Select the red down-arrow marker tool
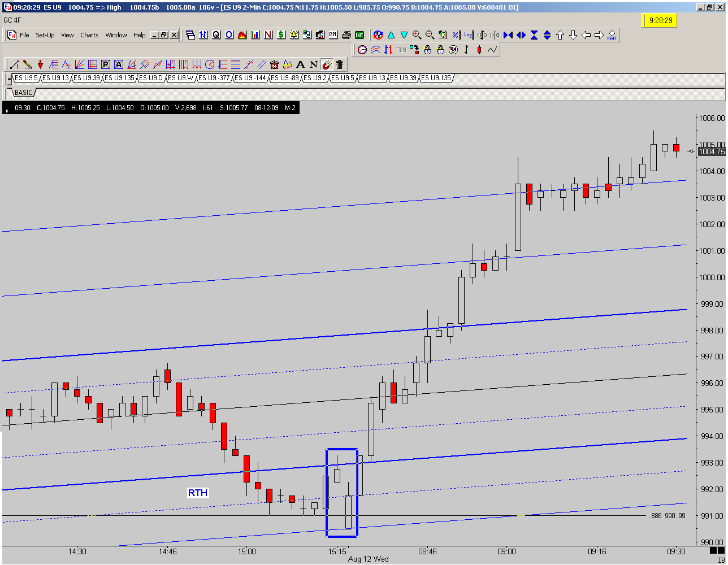This screenshot has height=565, width=728. tap(40, 64)
